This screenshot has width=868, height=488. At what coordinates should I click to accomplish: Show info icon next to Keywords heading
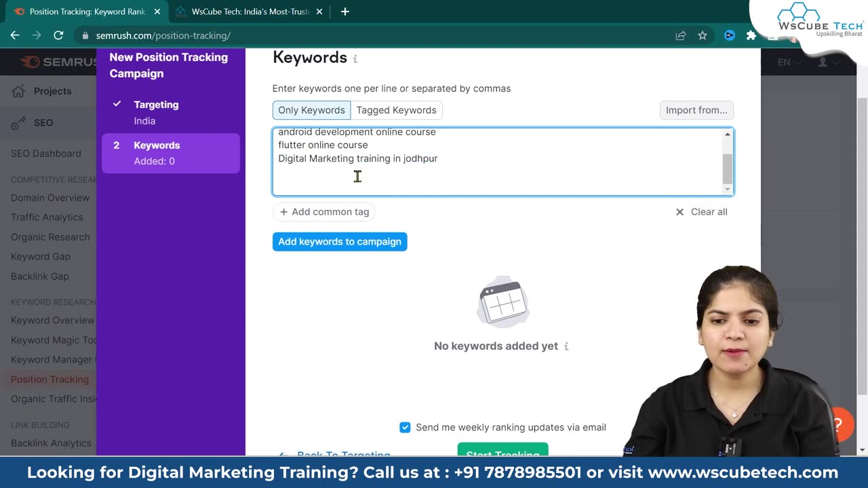[355, 59]
